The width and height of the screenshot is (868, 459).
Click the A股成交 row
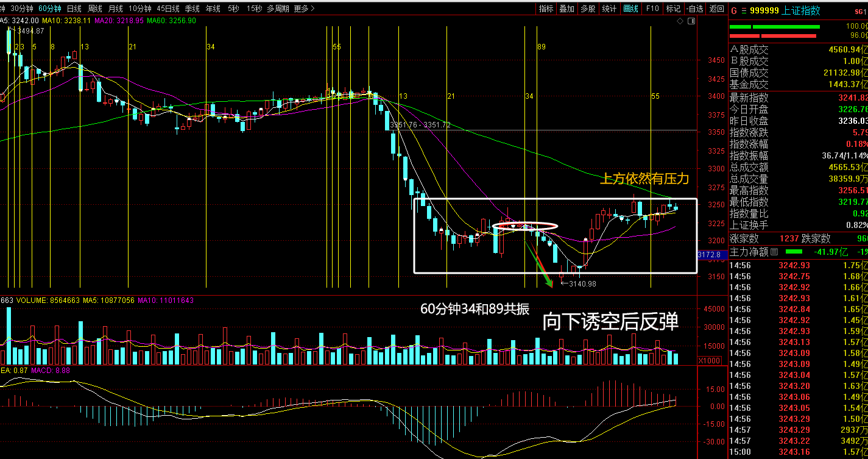point(798,50)
